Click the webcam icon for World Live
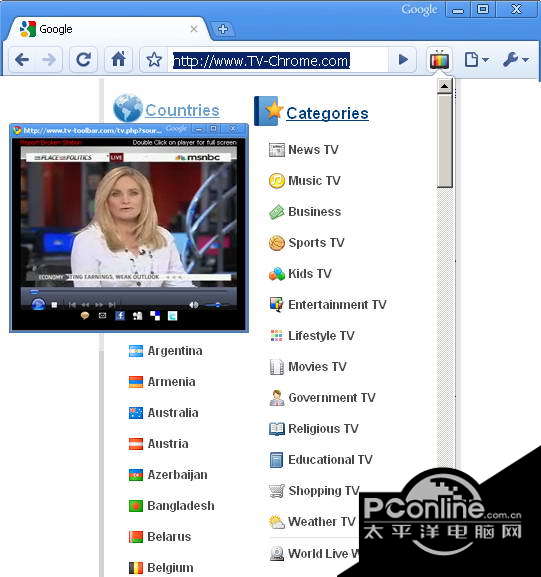 pos(276,553)
